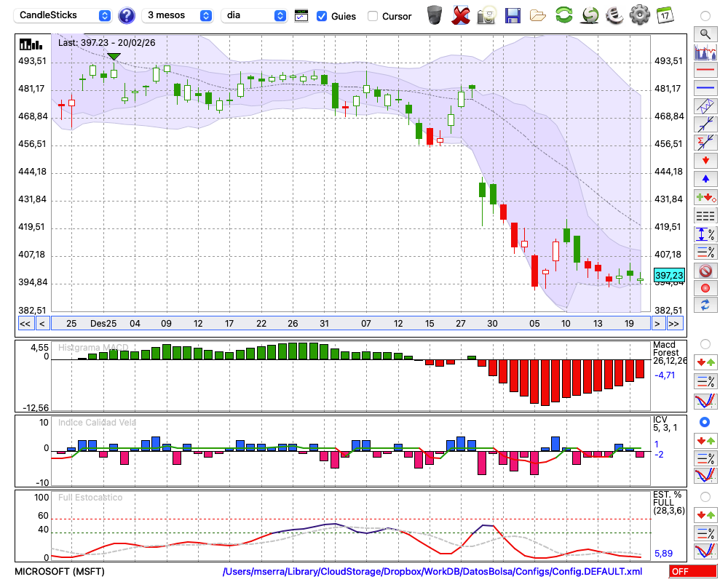Click the red OFF status indicator
The width and height of the screenshot is (728, 582).
click(x=693, y=571)
